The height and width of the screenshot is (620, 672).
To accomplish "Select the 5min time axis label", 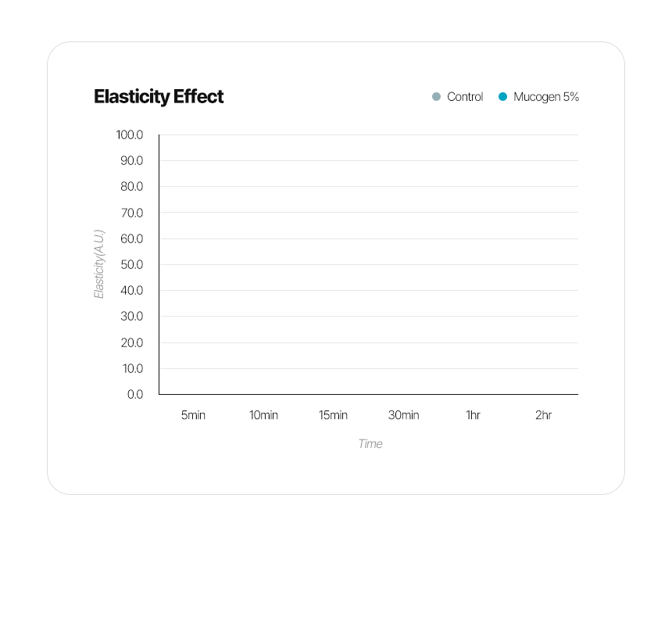I will (193, 415).
